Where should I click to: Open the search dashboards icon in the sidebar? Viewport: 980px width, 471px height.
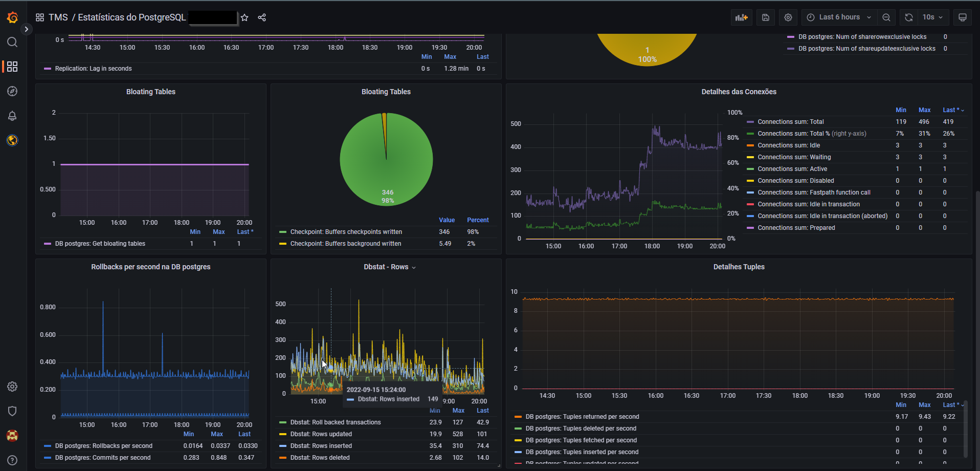click(12, 42)
